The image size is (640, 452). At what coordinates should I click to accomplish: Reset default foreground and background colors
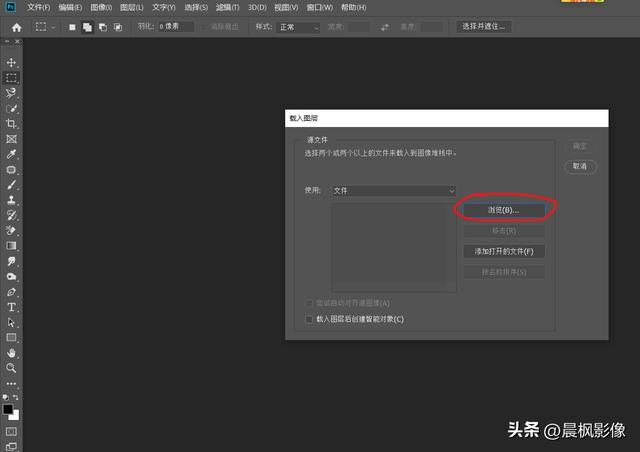[5, 397]
